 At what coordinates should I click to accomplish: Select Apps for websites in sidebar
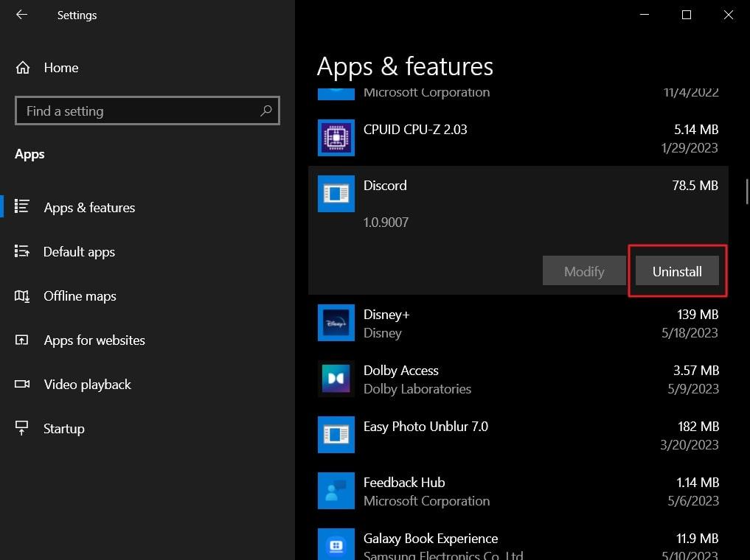(x=94, y=340)
